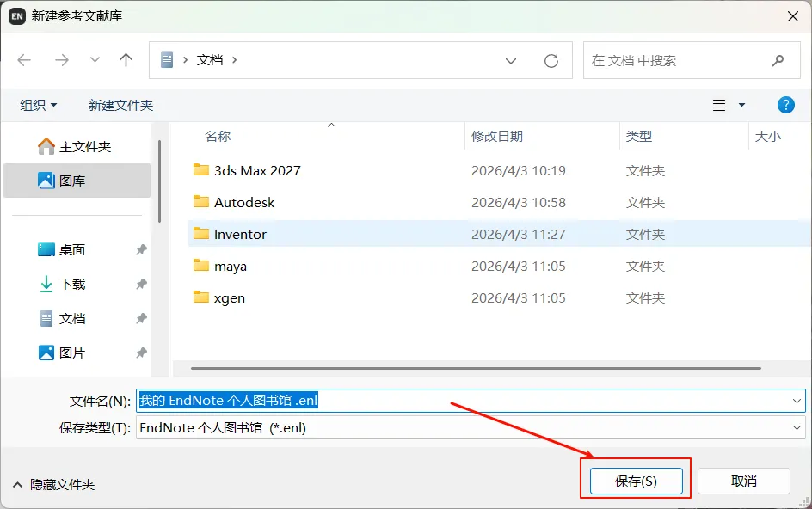Click the pin icon beside 文档
This screenshot has width=812, height=509.
pos(141,318)
